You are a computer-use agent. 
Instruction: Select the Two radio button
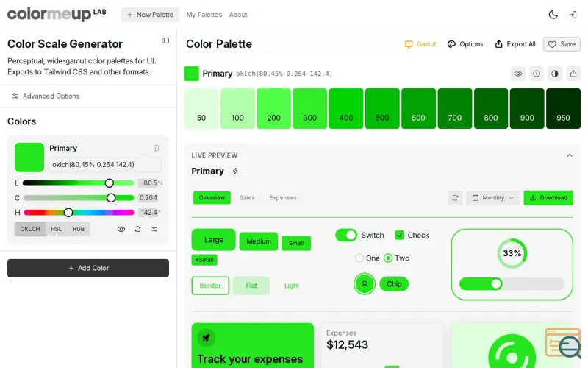tap(388, 258)
